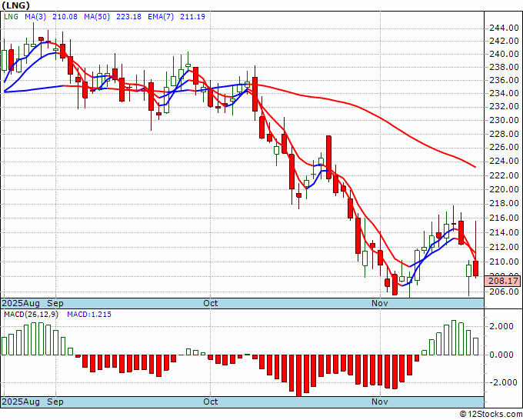Click the EMA(7) legend label
Viewport: 523px width, 420px height.
(161, 16)
